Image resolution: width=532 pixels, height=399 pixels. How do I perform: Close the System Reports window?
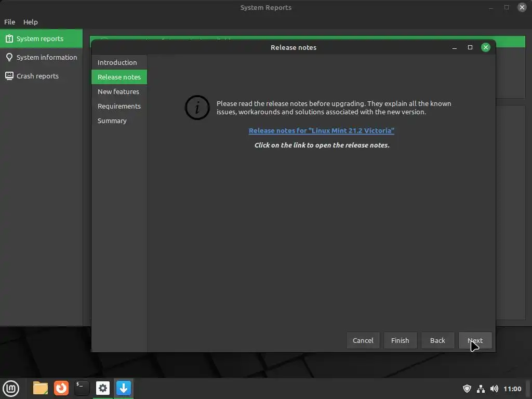point(522,7)
